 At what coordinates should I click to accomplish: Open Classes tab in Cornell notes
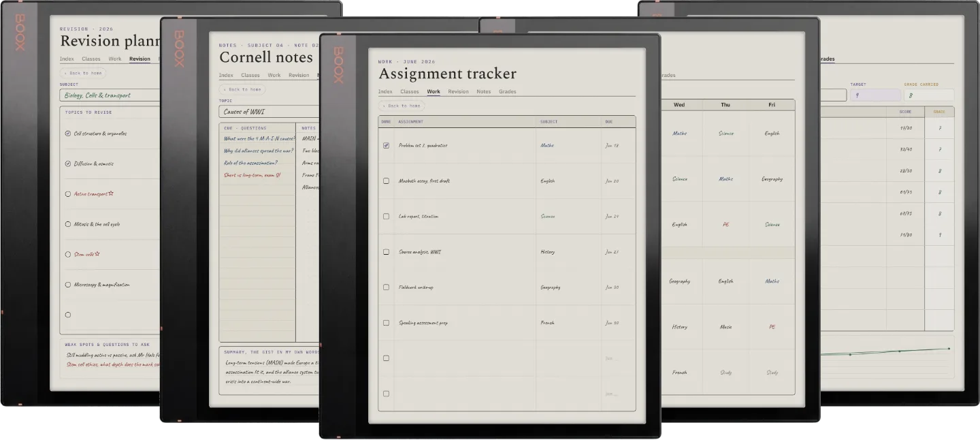[250, 75]
